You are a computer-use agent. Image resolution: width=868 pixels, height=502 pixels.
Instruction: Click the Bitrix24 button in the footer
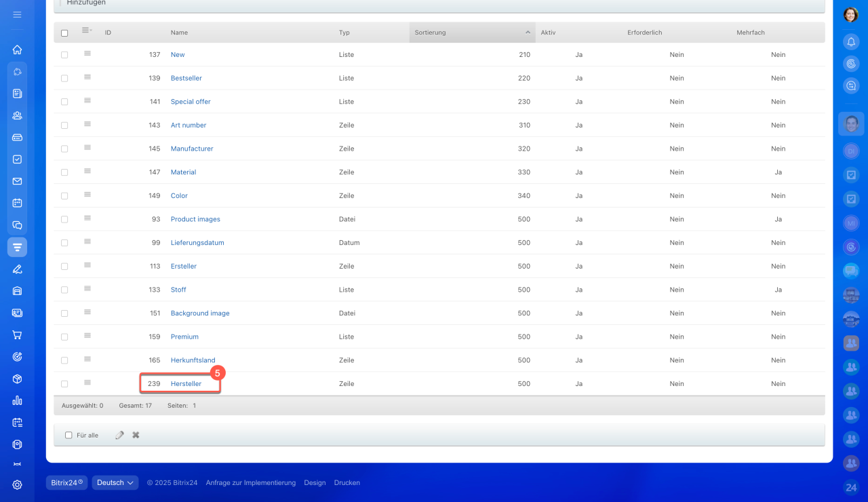(x=66, y=482)
